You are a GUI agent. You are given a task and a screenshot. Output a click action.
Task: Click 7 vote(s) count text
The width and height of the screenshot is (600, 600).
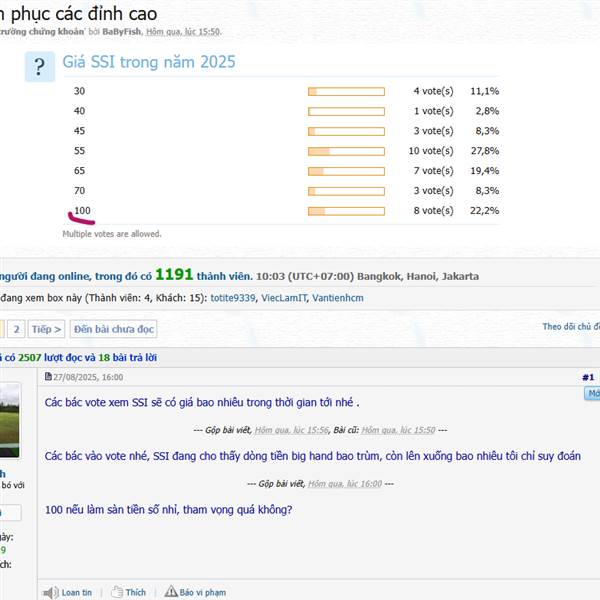pyautogui.click(x=433, y=171)
